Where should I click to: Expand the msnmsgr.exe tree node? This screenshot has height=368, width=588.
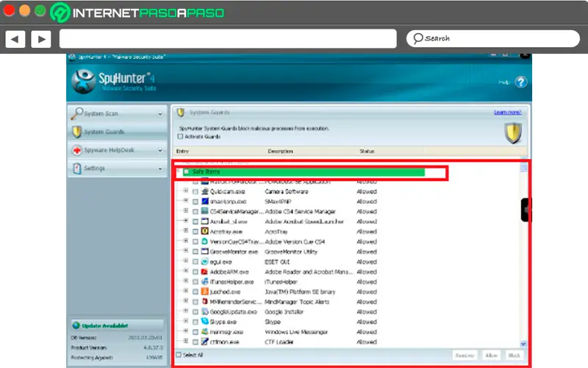coord(186,330)
